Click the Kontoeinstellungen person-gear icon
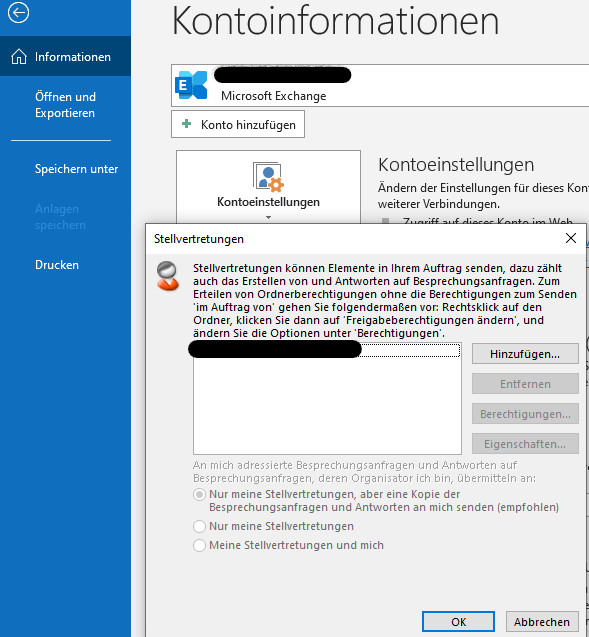This screenshot has height=637, width=589. [x=268, y=177]
